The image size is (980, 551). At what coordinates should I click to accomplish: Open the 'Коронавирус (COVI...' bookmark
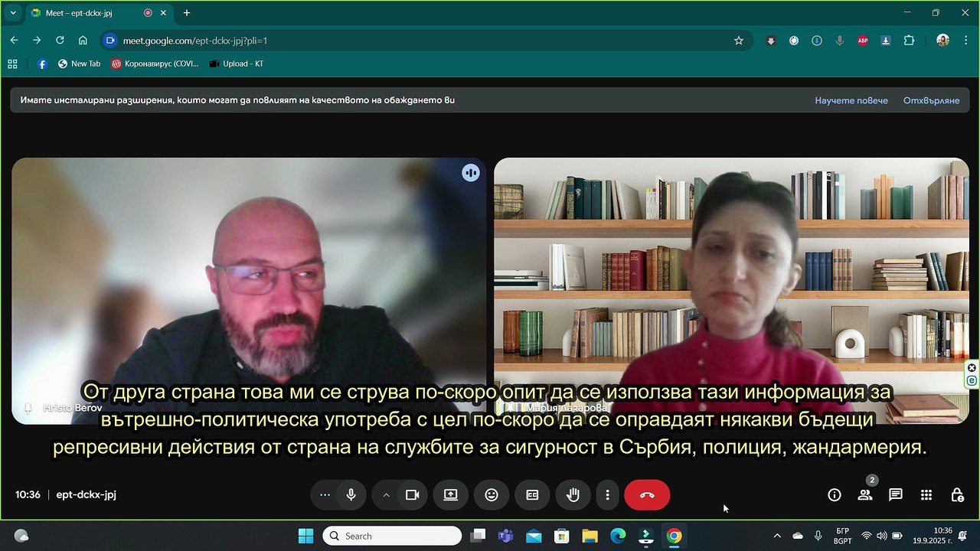pos(155,64)
